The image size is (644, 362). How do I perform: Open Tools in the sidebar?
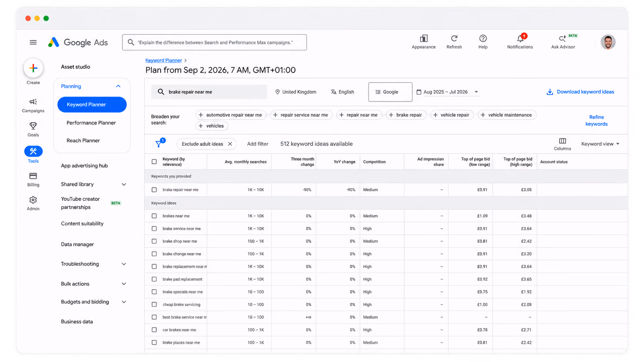(x=33, y=155)
